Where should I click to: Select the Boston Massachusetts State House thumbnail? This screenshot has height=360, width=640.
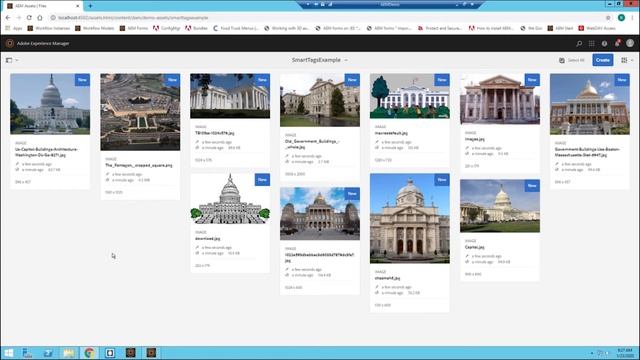point(589,104)
